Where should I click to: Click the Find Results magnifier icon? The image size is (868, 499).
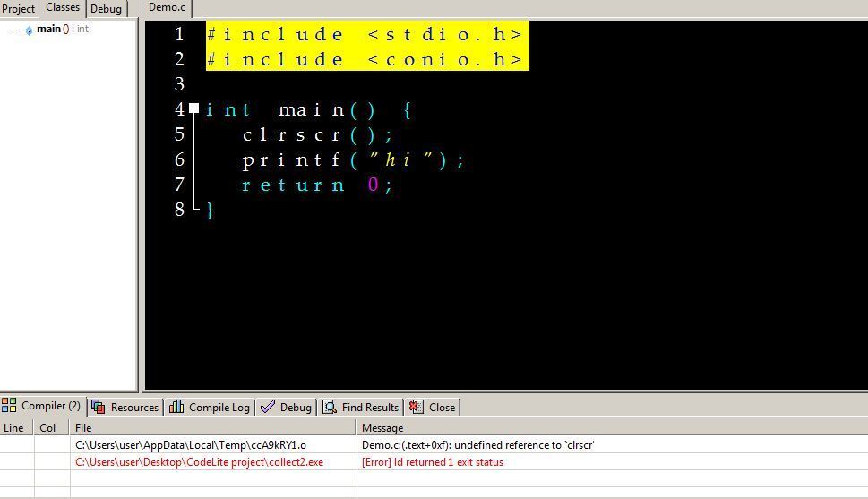[330, 407]
